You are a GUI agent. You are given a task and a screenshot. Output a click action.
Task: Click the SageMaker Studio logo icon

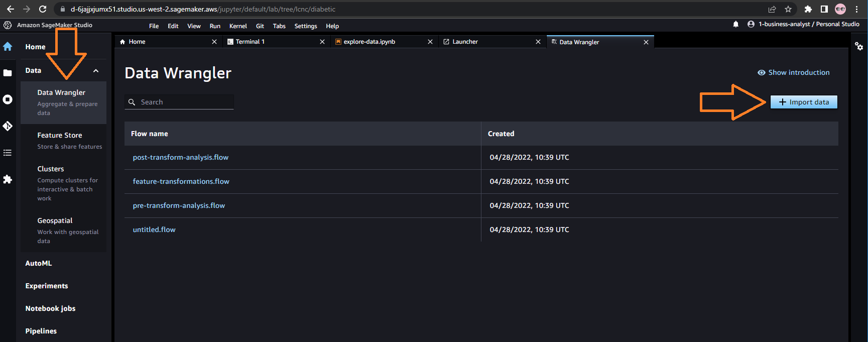(x=8, y=25)
